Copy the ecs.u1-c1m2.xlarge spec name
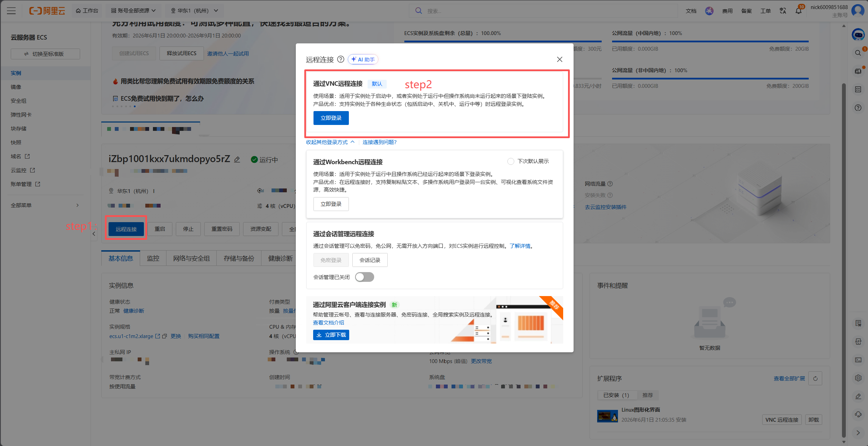The height and width of the screenshot is (446, 868). 165,336
